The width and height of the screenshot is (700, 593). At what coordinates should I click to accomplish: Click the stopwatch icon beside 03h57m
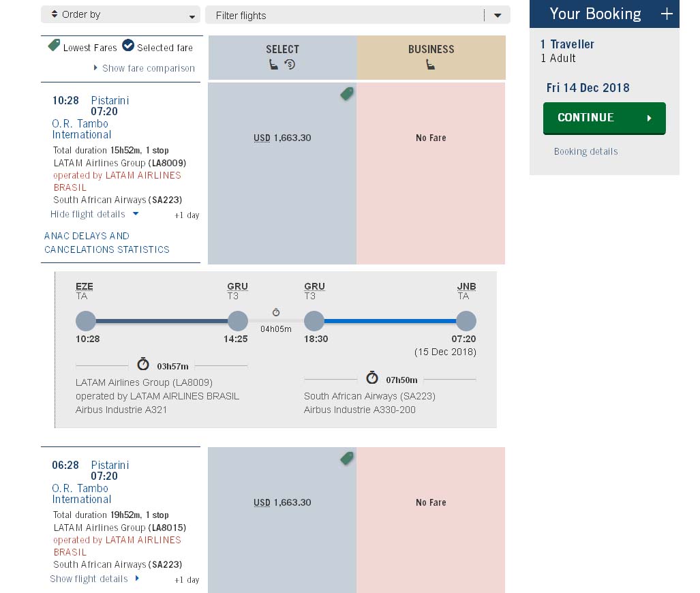tap(143, 364)
